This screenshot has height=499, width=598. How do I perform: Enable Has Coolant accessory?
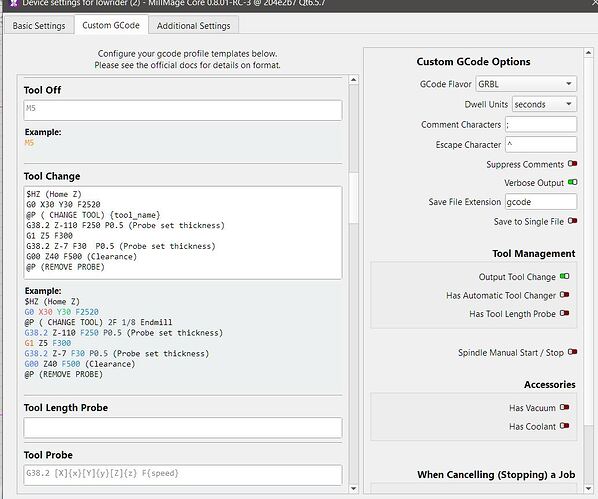tap(564, 426)
